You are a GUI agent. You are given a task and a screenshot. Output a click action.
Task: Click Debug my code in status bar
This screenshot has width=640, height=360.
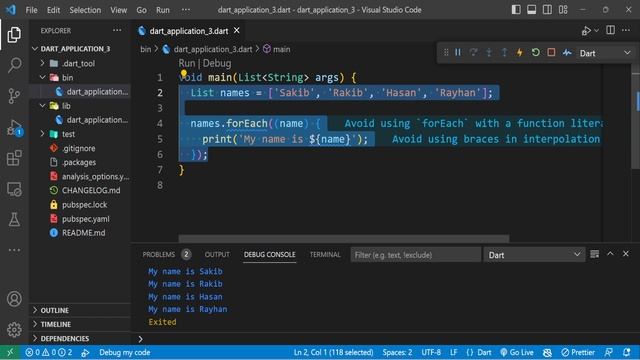(124, 352)
